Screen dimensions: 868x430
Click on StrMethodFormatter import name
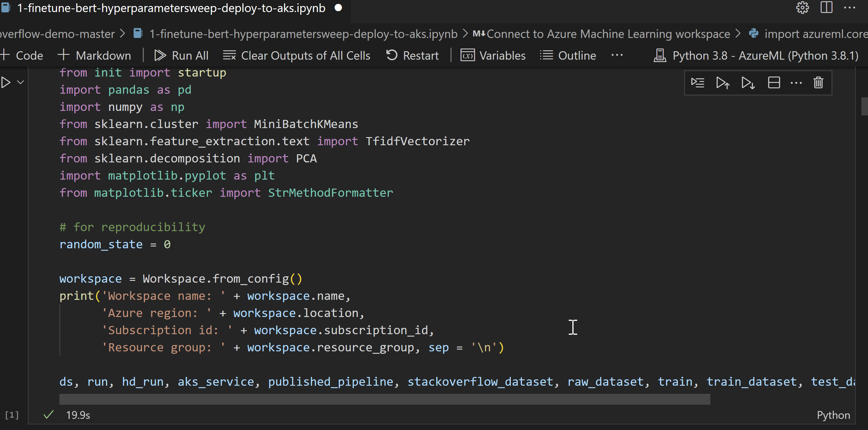(x=330, y=193)
